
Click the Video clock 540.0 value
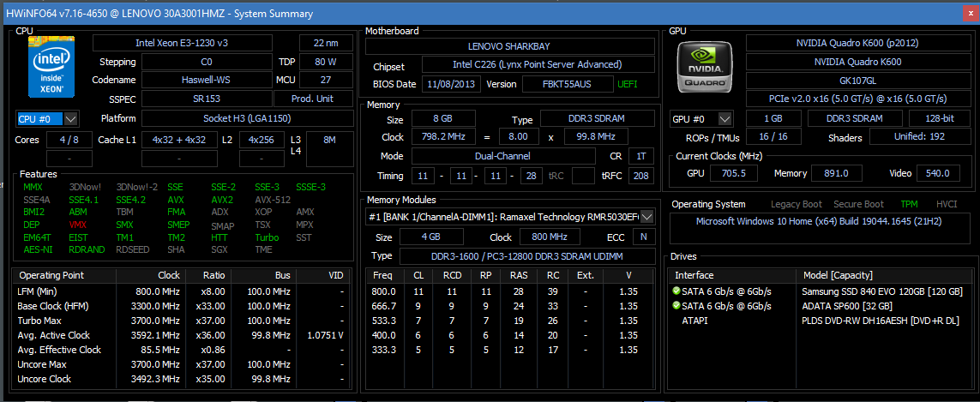point(938,173)
